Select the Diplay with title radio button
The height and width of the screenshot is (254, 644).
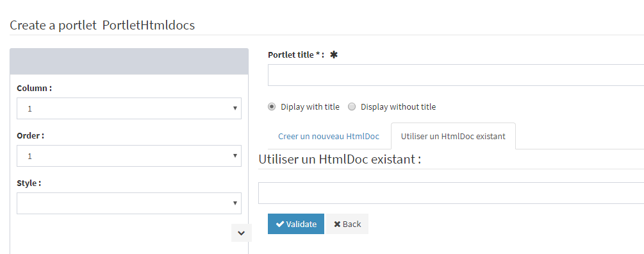point(272,107)
